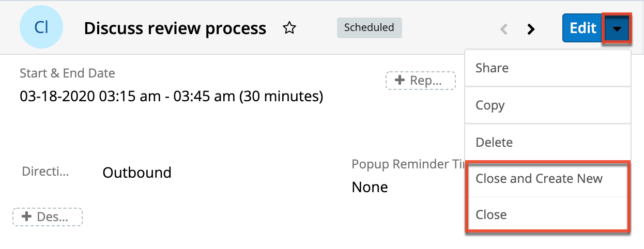Select Close and Create New option

click(x=547, y=179)
